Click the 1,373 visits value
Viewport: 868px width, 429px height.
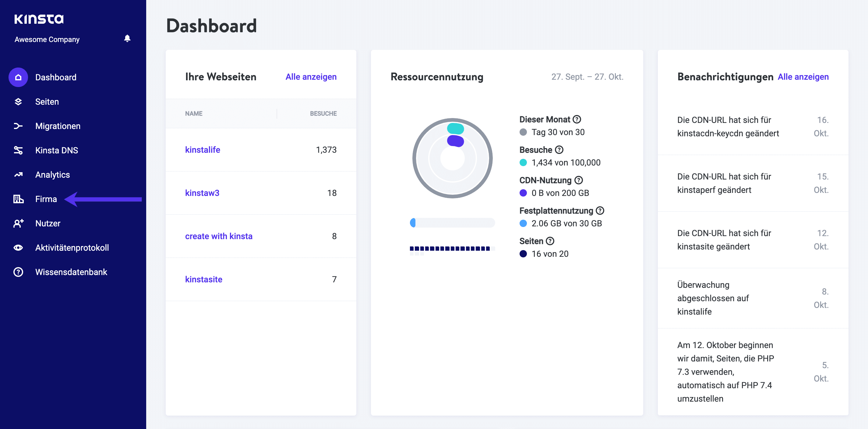[326, 149]
